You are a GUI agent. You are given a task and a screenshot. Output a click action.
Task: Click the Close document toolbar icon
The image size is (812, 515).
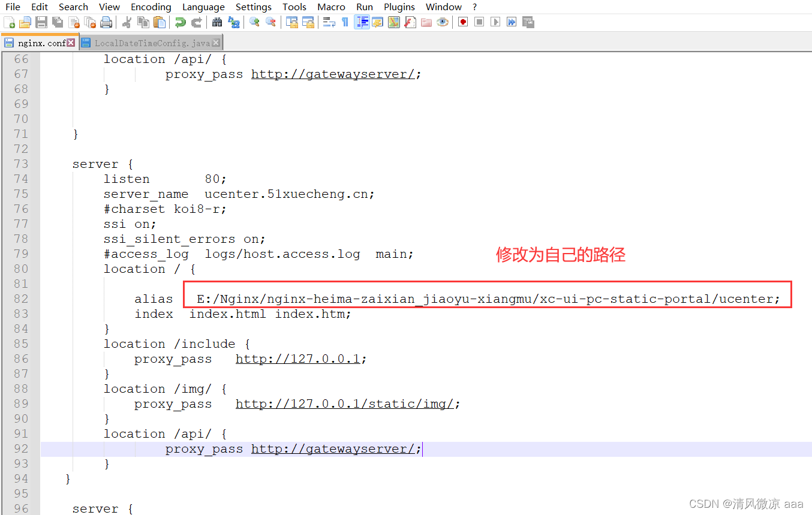click(74, 23)
